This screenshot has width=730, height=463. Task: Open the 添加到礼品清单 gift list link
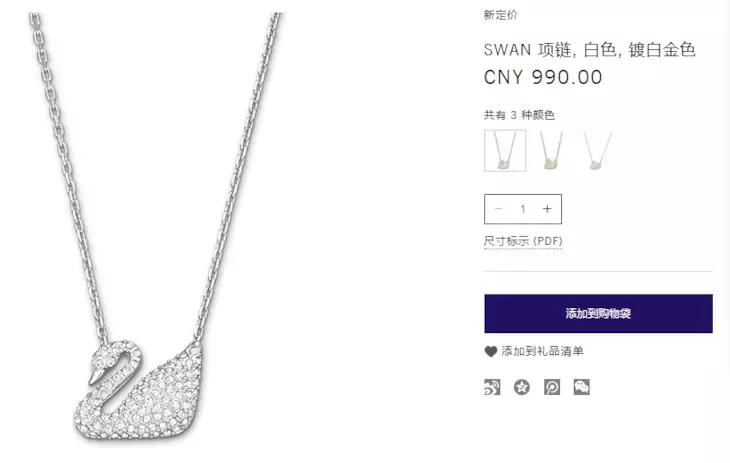[542, 351]
